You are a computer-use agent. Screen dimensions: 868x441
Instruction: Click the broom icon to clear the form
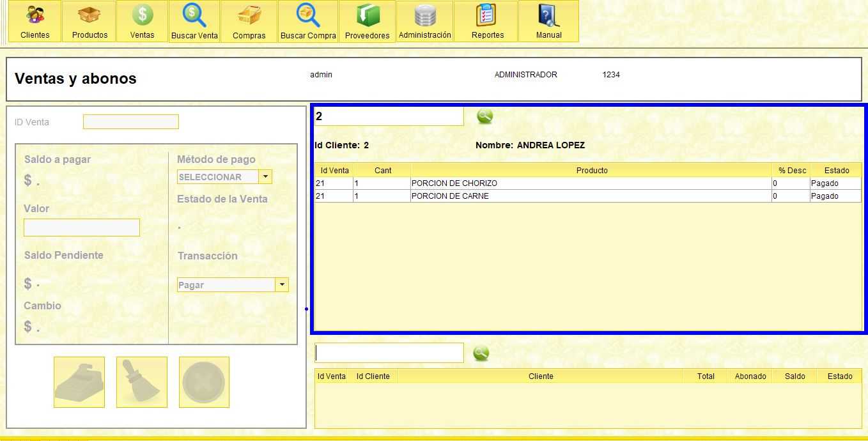point(141,382)
